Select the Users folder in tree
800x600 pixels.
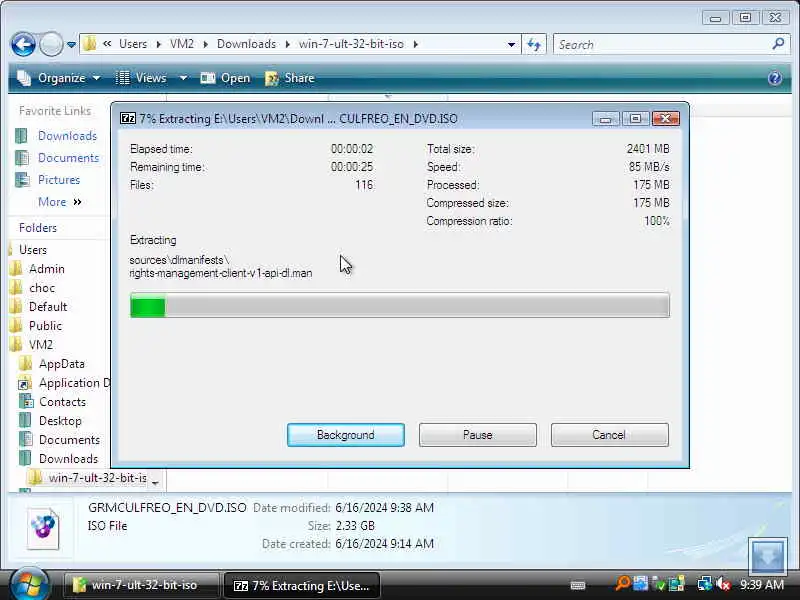click(33, 249)
